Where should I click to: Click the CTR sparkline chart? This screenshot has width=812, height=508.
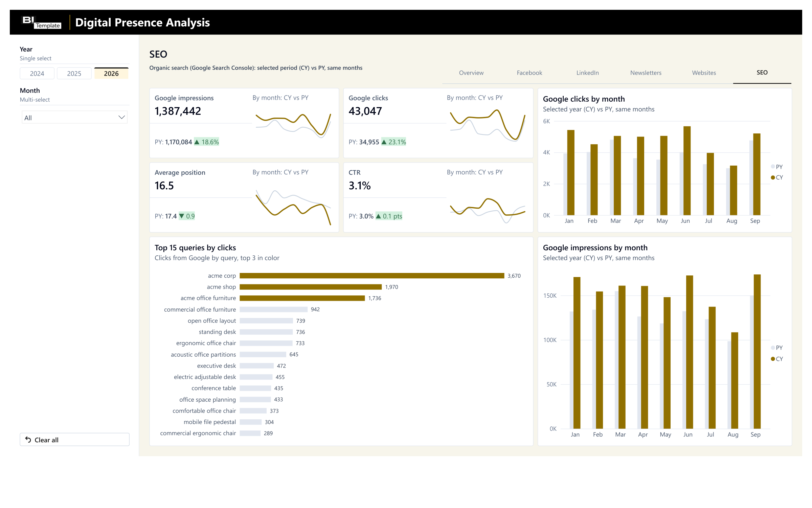click(488, 211)
